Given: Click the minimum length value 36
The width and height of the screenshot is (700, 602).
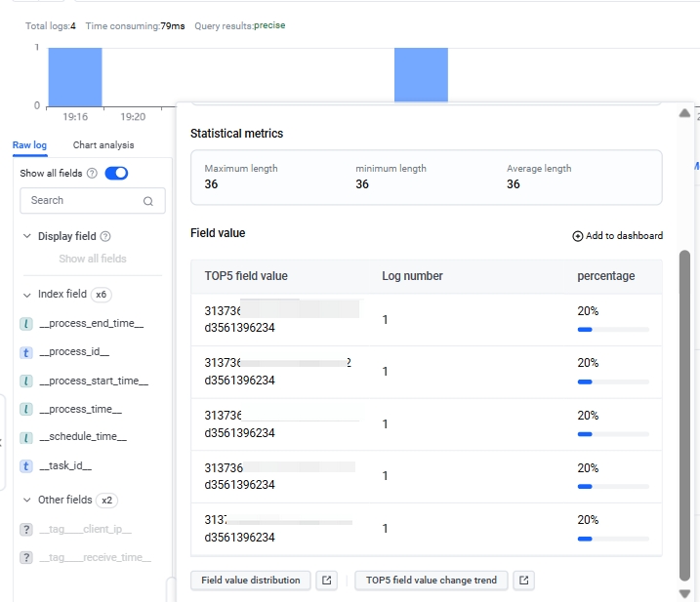Looking at the screenshot, I should [x=362, y=184].
